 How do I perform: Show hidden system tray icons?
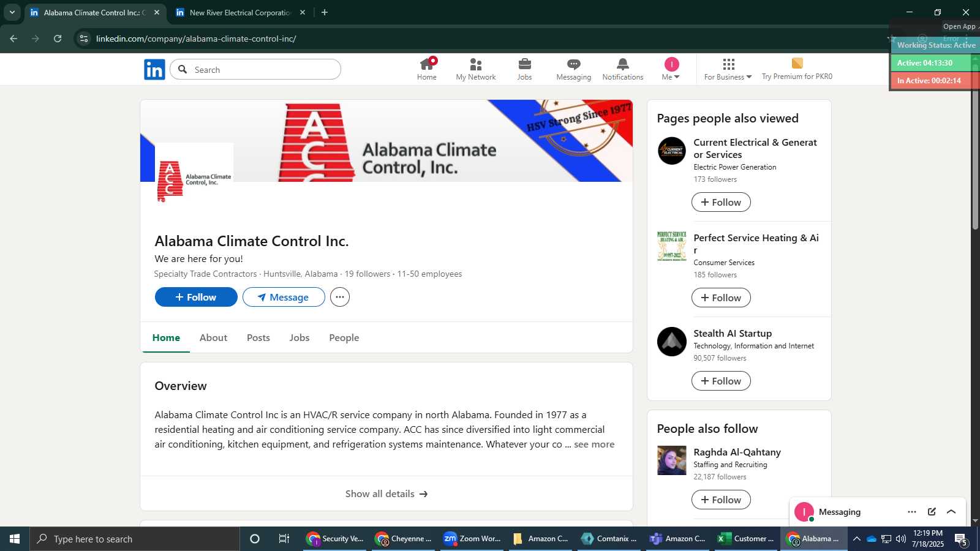[856, 539]
